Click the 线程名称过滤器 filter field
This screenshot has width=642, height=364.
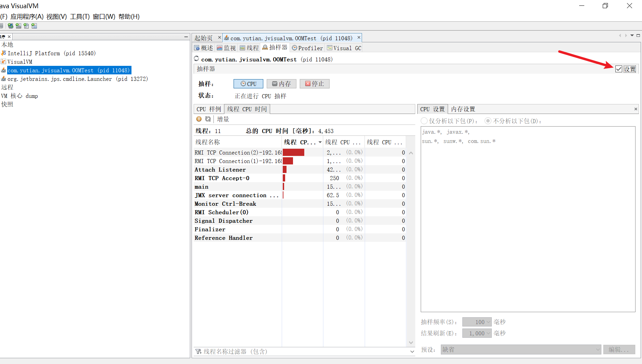(x=301, y=351)
